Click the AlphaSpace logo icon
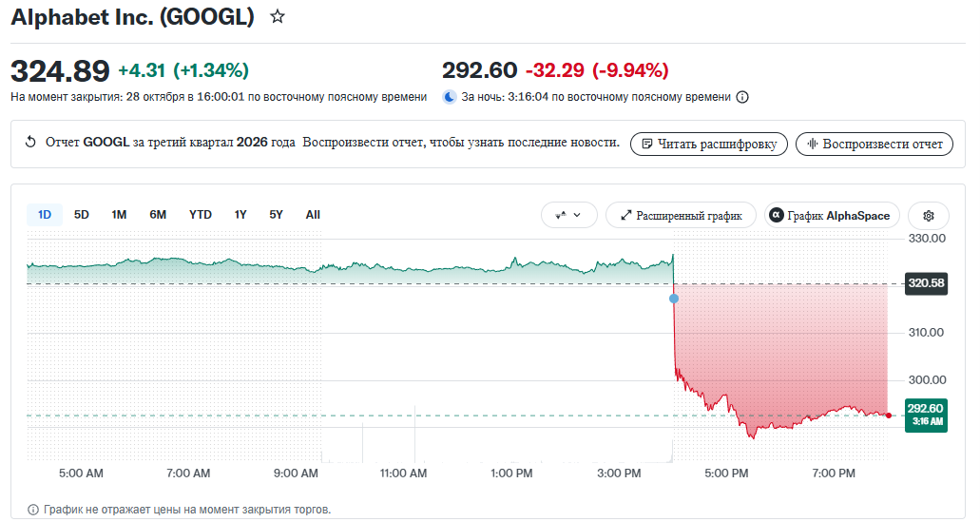The height and width of the screenshot is (522, 980). pos(777,216)
